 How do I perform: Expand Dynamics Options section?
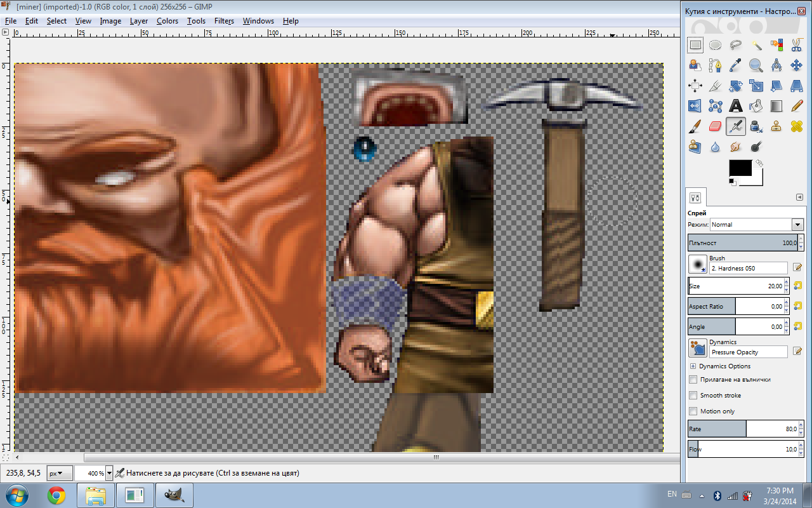click(693, 366)
